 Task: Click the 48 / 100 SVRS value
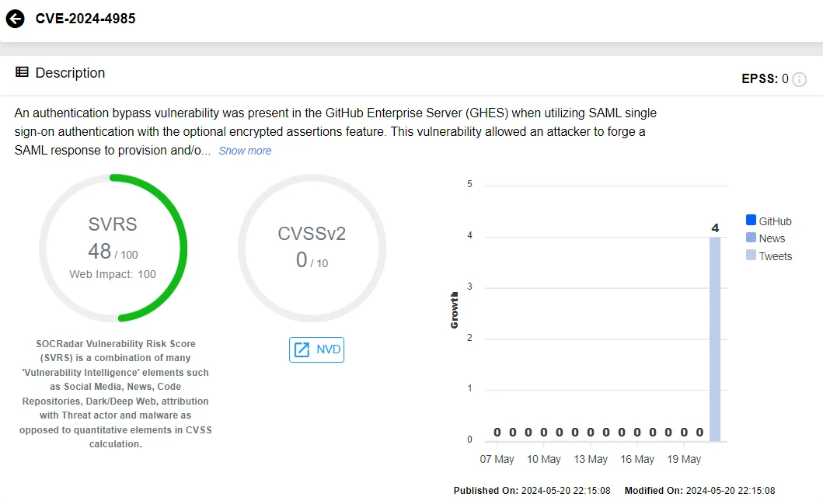click(113, 252)
